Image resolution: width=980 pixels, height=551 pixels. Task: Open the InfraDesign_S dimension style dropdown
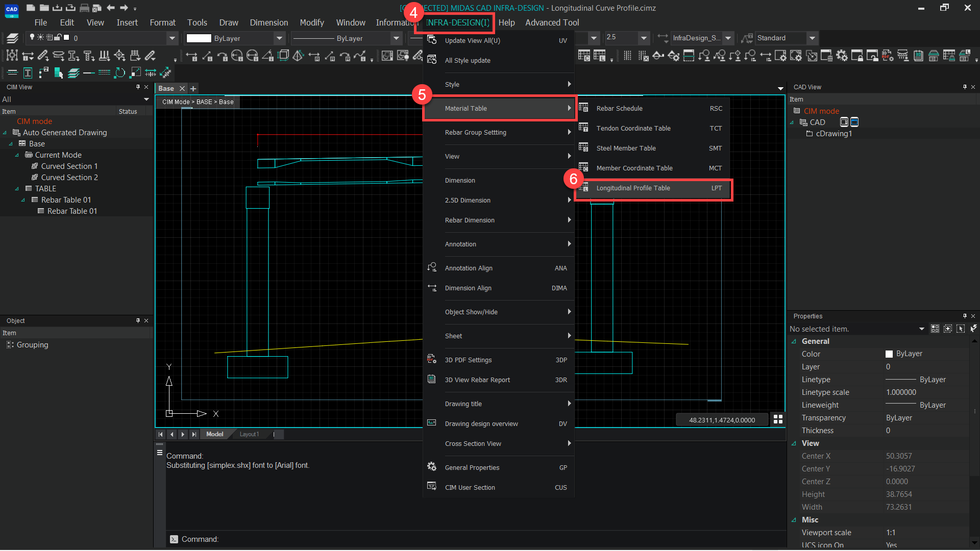(x=728, y=38)
